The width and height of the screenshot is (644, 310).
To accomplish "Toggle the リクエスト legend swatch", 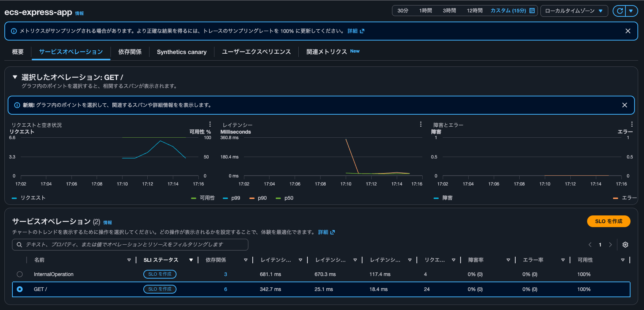I will [x=14, y=198].
